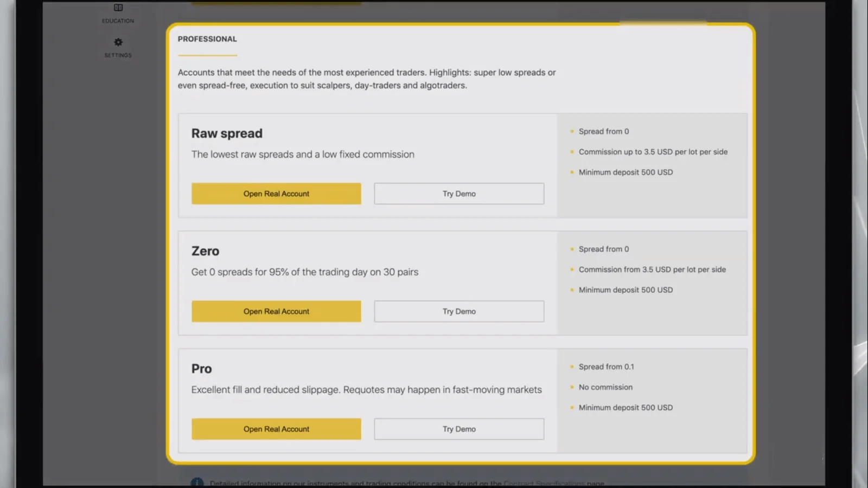Click Minimum deposit 500 USD under Pro
The height and width of the screenshot is (488, 868).
point(626,407)
